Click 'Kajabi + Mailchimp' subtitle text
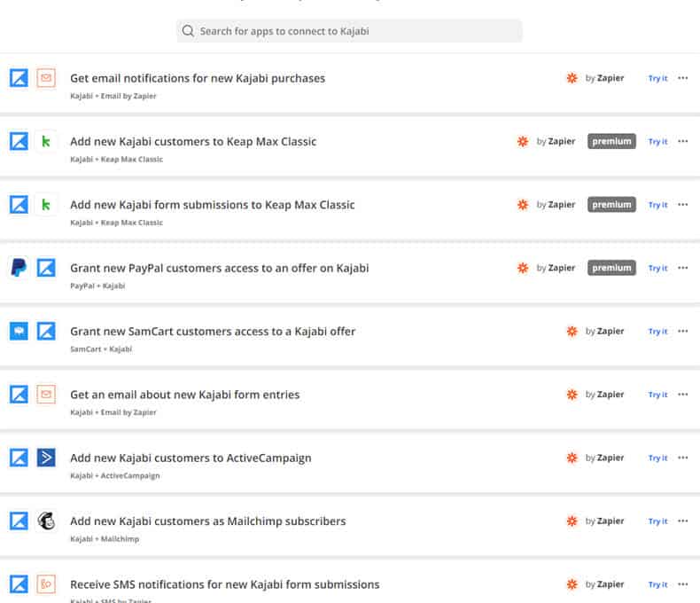The width and height of the screenshot is (700, 603). [105, 539]
